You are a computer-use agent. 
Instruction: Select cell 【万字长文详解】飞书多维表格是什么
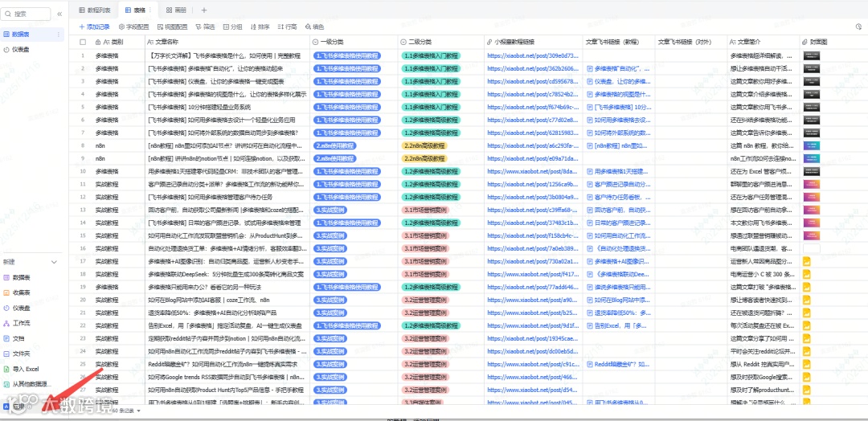[226, 56]
